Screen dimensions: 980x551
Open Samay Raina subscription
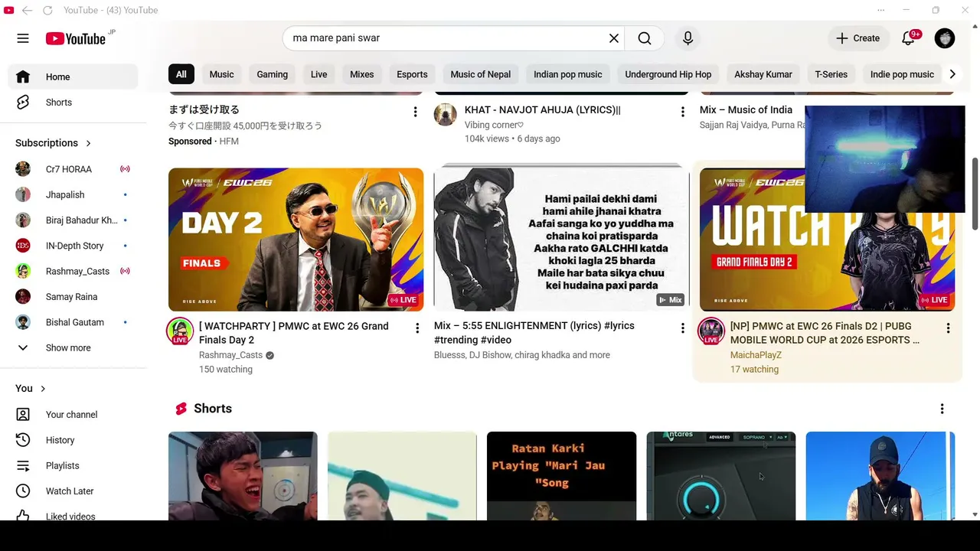click(x=73, y=297)
